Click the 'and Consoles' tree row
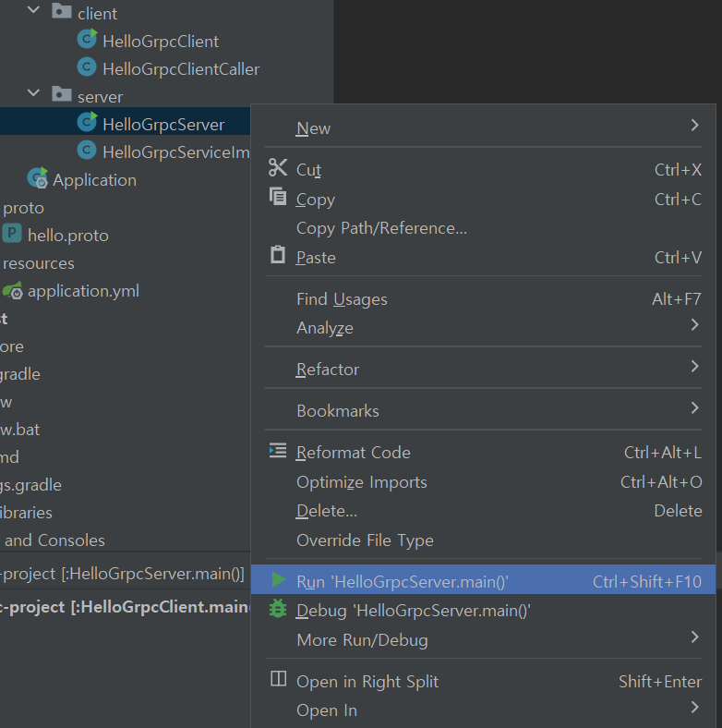 54,540
